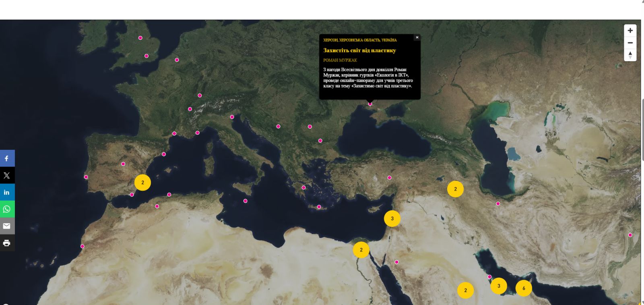The image size is (644, 305).
Task: Expand the cluster of 2 in Egypt
Action: [361, 250]
